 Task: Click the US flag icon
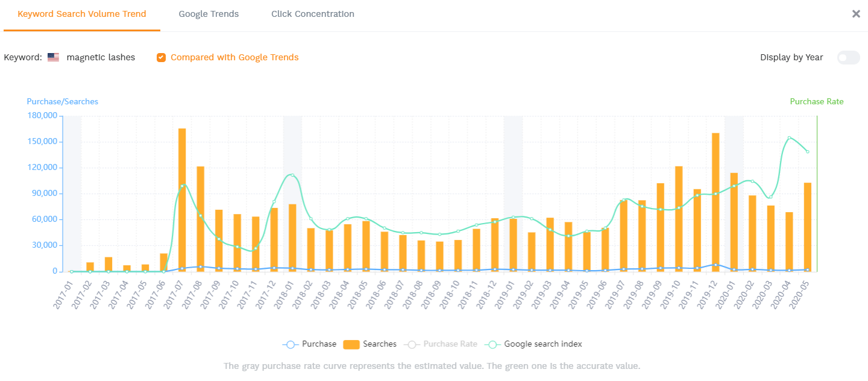click(x=54, y=58)
